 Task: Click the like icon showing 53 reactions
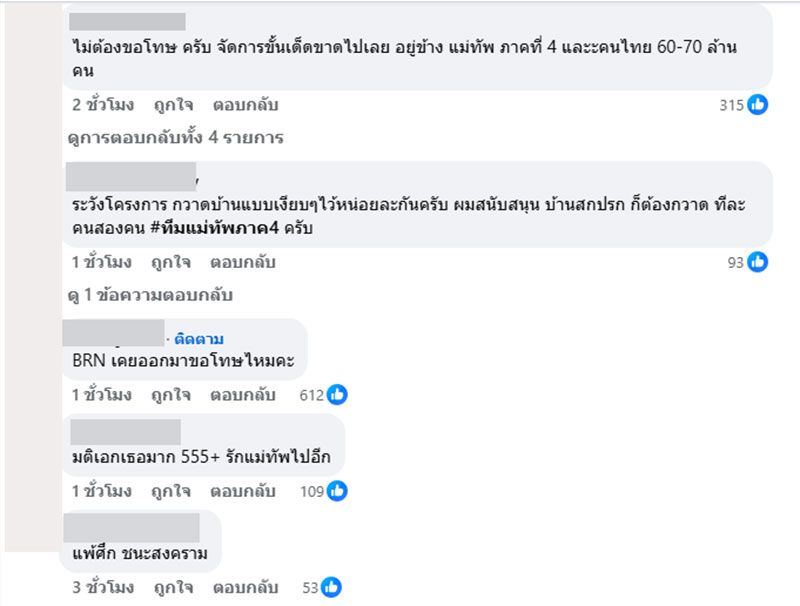[332, 588]
